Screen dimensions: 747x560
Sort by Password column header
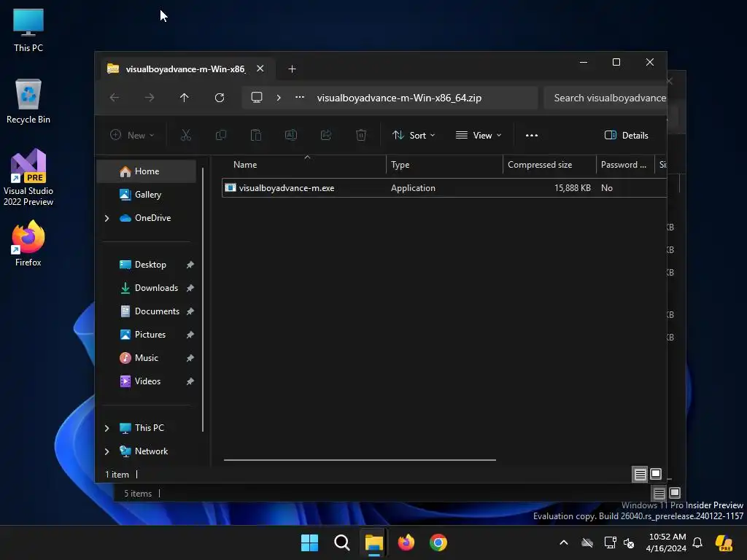[625, 165]
